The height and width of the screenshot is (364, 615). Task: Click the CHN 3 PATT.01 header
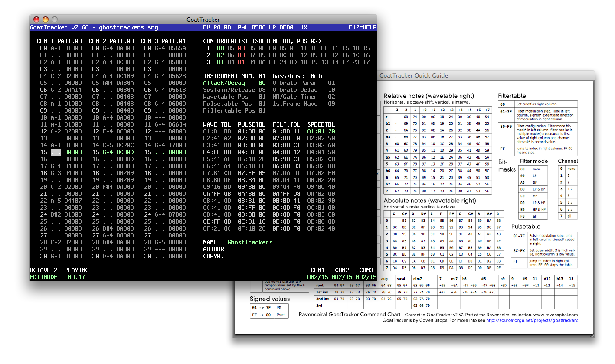[163, 41]
